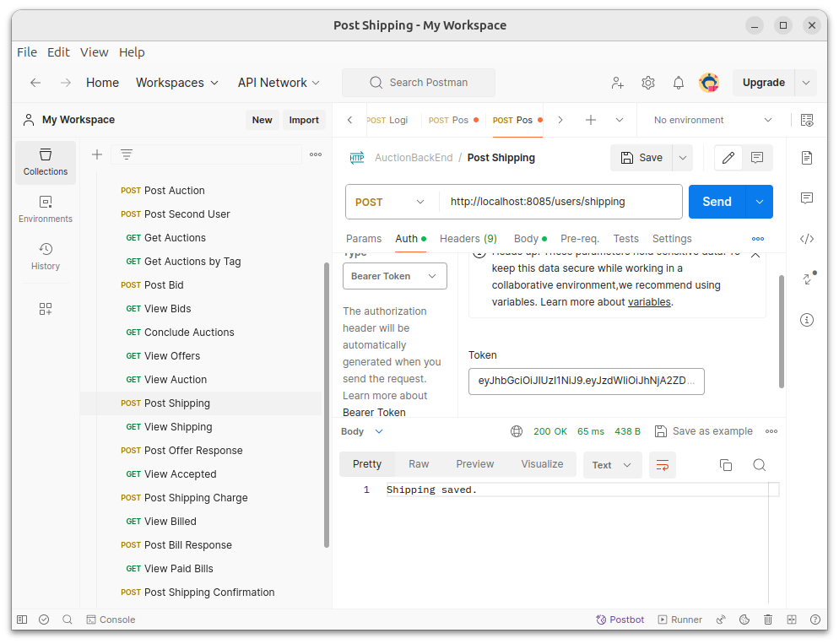Click the plus icon to create new collection
Image resolution: width=839 pixels, height=644 pixels.
(x=97, y=154)
